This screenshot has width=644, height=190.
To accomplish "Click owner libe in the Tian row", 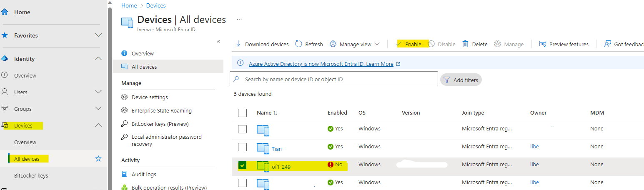I will [534, 146].
